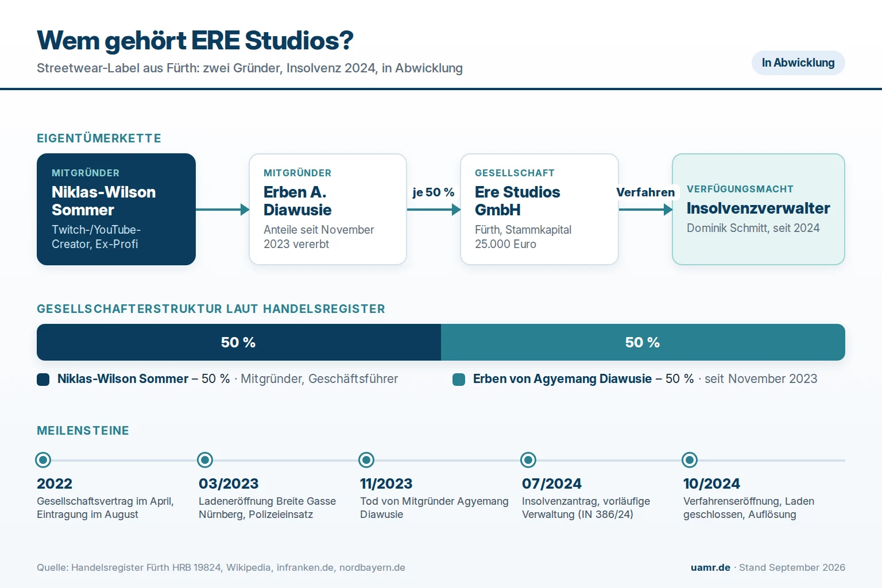This screenshot has height=588, width=882.
Task: Click the 11/2023 timeline marker
Action: coord(366,460)
